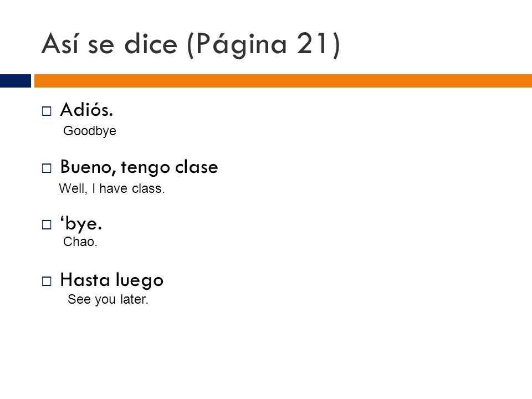Viewport: 532px width, 399px height.
Task: Click the translation Well, I have class
Action: [x=111, y=188]
